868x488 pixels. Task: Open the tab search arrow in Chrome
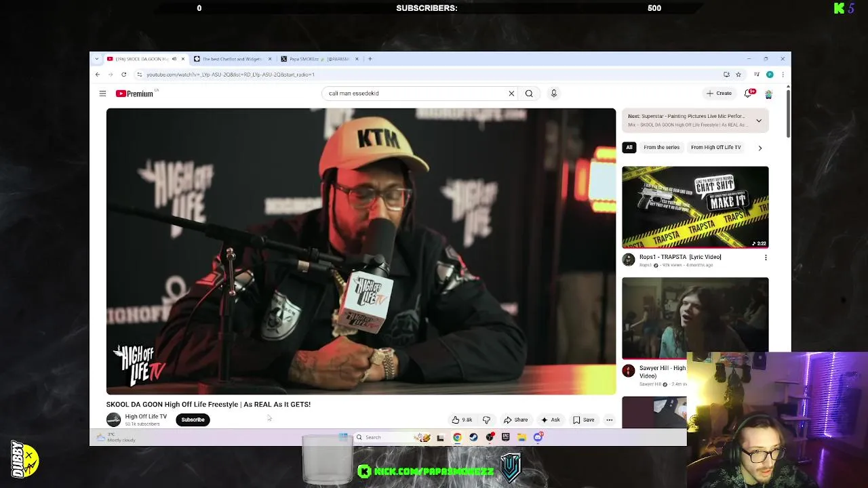coord(97,59)
